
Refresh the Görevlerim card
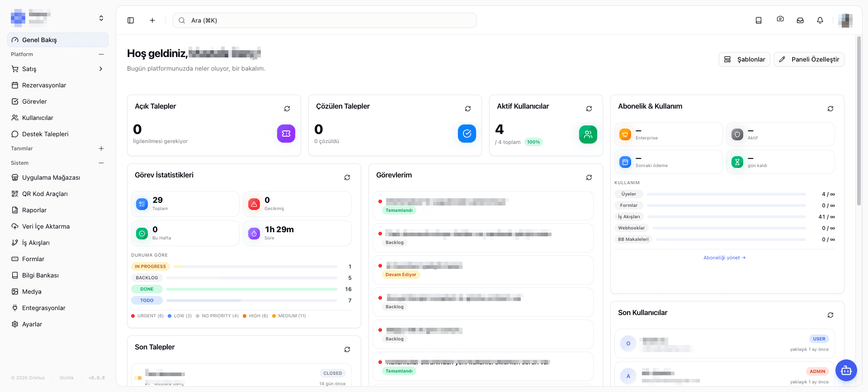tap(589, 177)
